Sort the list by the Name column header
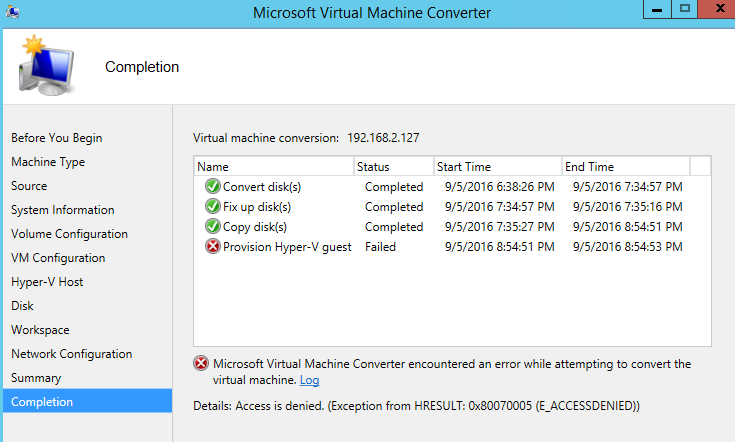735x442 pixels. pos(274,166)
